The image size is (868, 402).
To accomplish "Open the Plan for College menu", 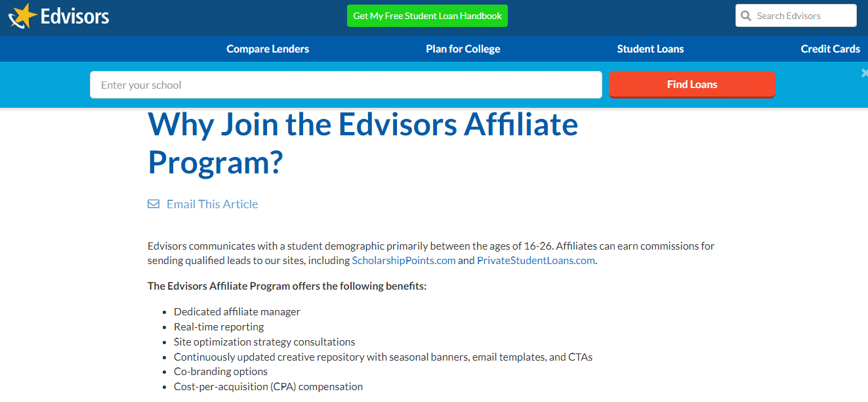I will click(463, 49).
